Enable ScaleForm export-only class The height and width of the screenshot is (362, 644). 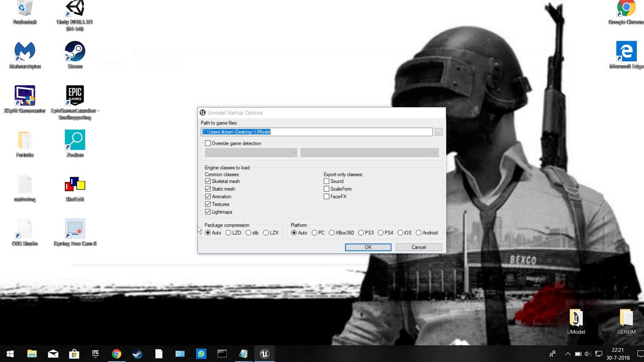click(327, 189)
